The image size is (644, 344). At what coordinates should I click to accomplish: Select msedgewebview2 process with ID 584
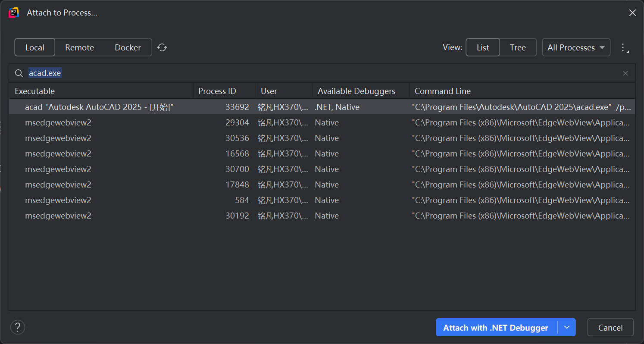(322, 200)
